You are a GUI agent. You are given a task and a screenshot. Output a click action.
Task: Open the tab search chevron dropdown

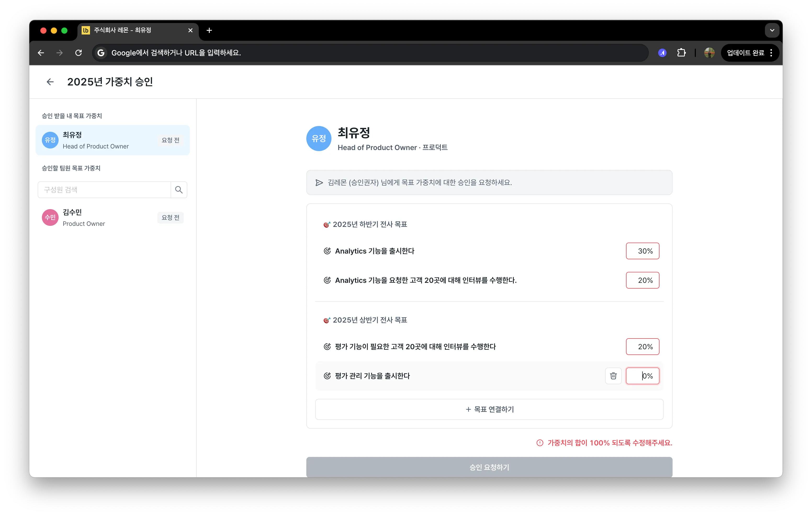(x=772, y=30)
